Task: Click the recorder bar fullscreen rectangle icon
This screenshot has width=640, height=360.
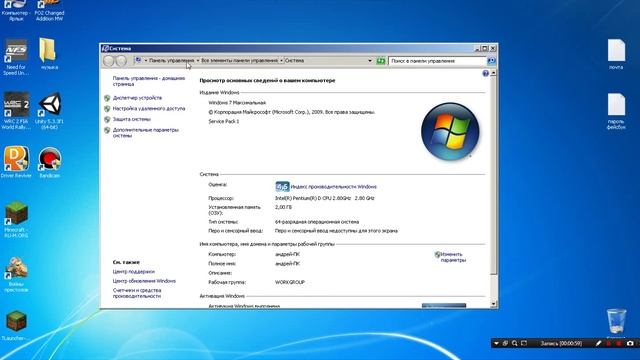Action: point(524,344)
